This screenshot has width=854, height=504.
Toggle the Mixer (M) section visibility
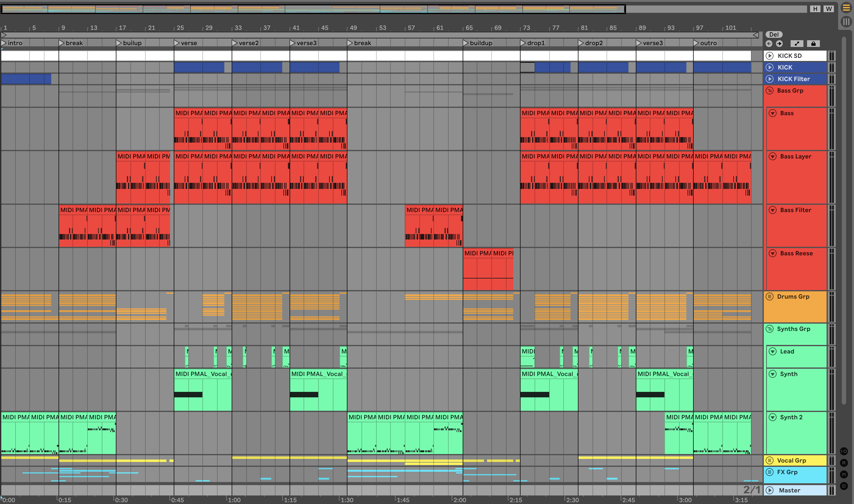point(844,474)
